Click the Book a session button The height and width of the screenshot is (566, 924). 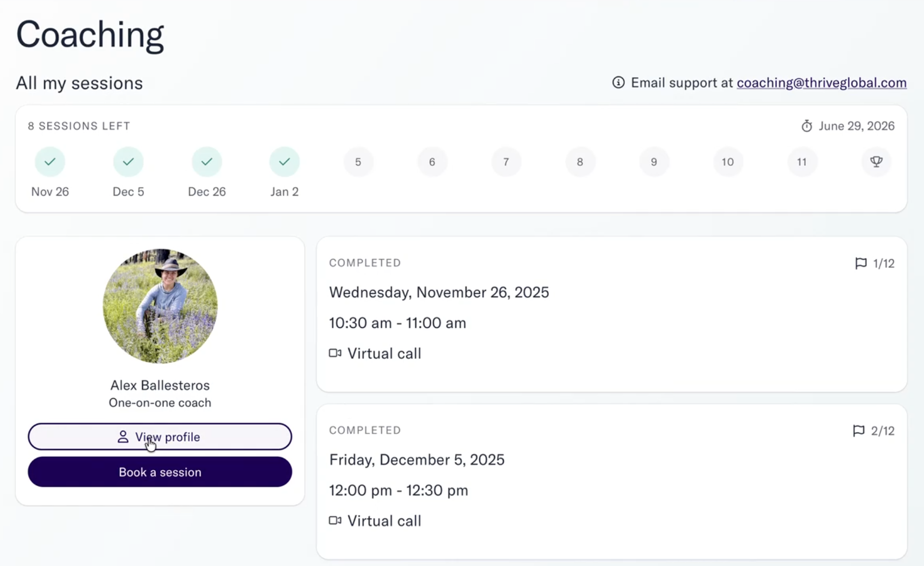(160, 472)
